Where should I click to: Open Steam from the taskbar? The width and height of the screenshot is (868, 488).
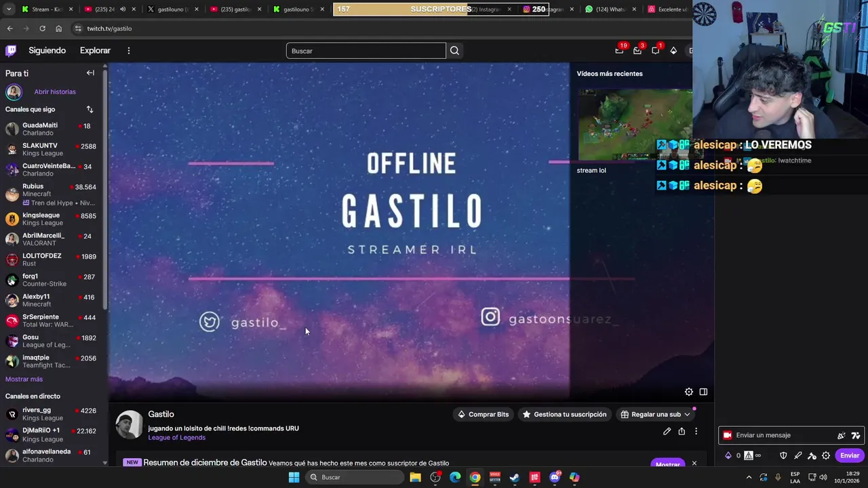point(515,477)
